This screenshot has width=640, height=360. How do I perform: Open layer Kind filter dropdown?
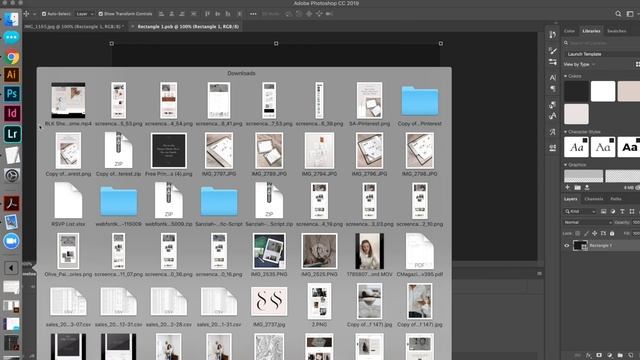(580, 211)
